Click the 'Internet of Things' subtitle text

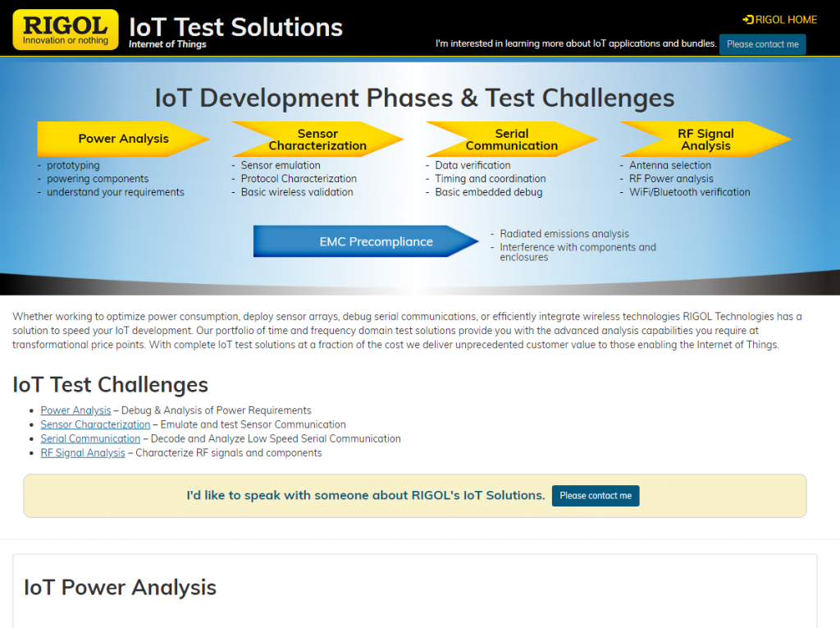(x=167, y=44)
